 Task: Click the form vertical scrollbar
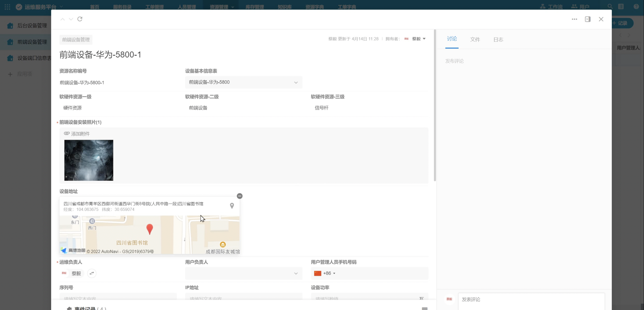[435, 105]
